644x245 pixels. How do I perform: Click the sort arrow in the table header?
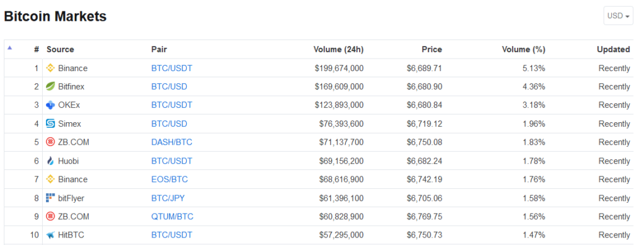coord(10,48)
